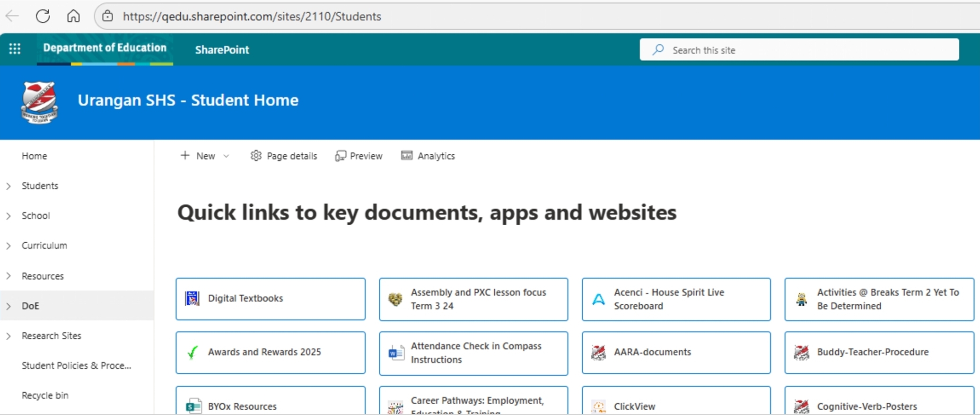The height and width of the screenshot is (415, 980).
Task: Open Page details gear icon
Action: (256, 156)
